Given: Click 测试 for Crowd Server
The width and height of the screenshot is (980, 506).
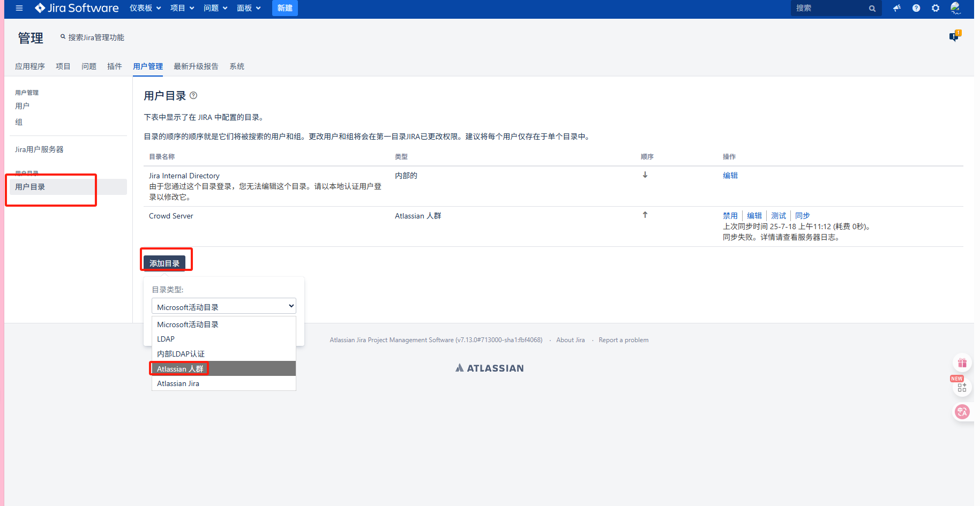Looking at the screenshot, I should [779, 215].
